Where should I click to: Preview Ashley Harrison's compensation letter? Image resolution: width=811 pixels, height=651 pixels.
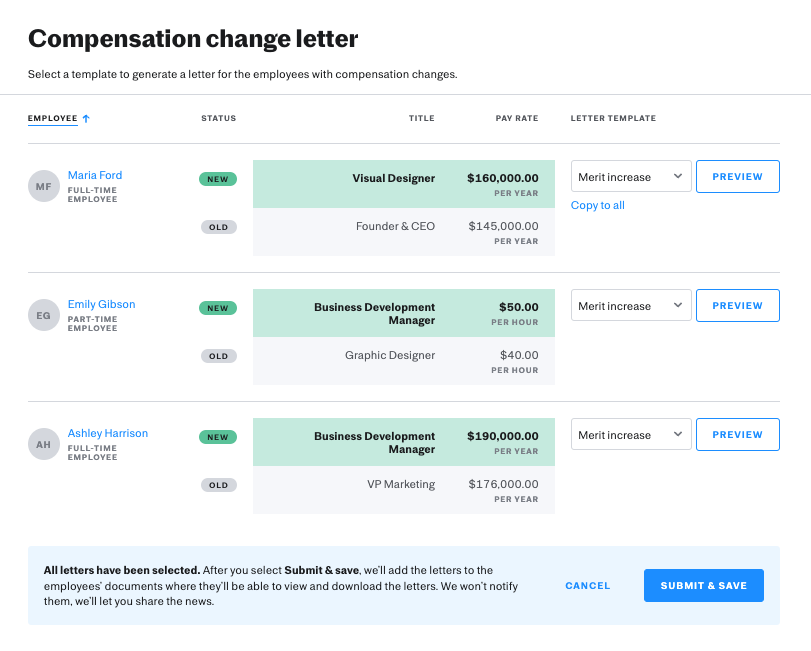coord(737,435)
